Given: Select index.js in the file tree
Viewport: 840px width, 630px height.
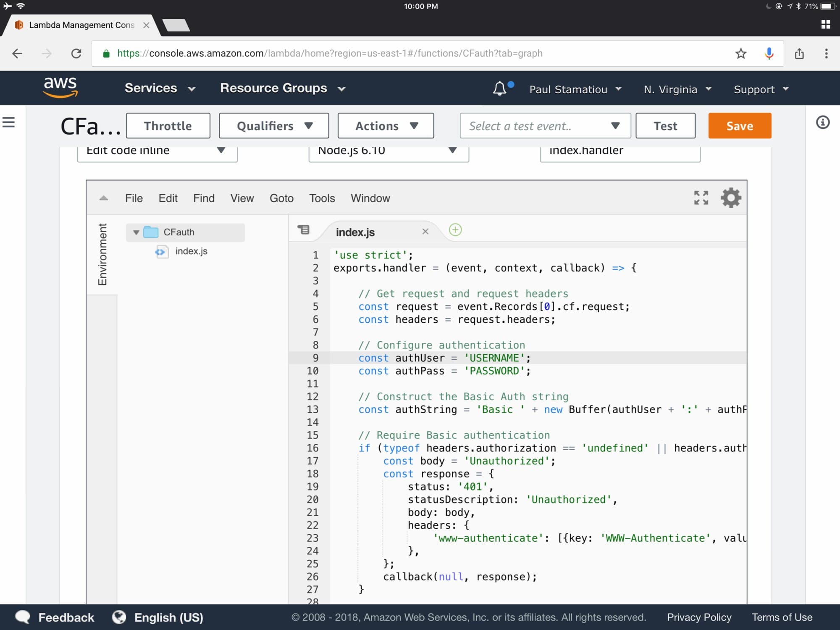Looking at the screenshot, I should click(x=191, y=251).
